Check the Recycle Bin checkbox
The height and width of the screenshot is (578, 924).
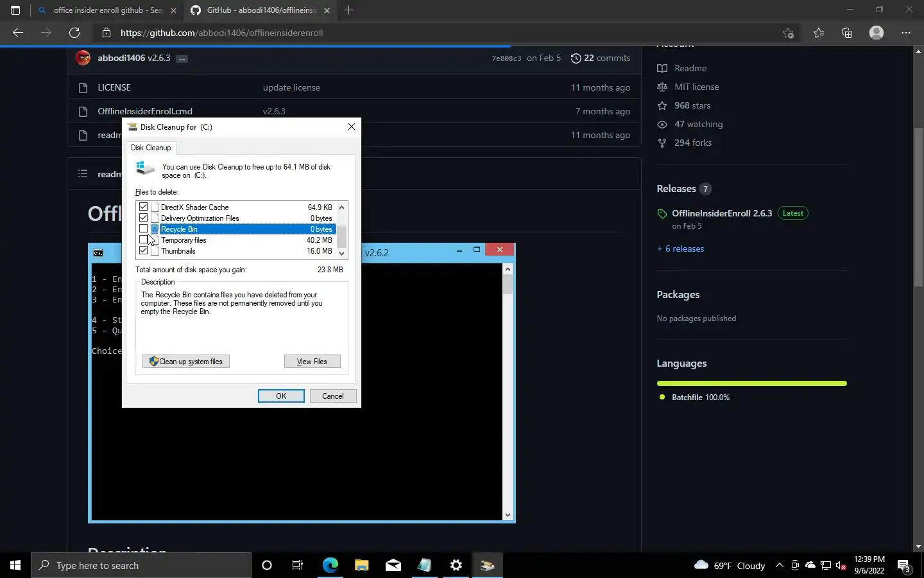[144, 229]
